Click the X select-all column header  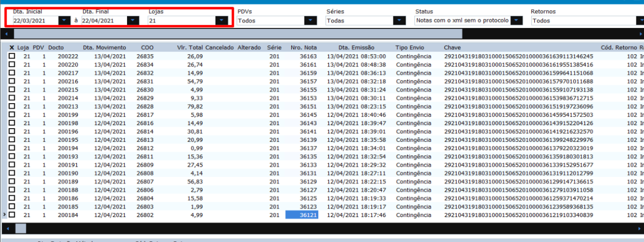[12, 47]
